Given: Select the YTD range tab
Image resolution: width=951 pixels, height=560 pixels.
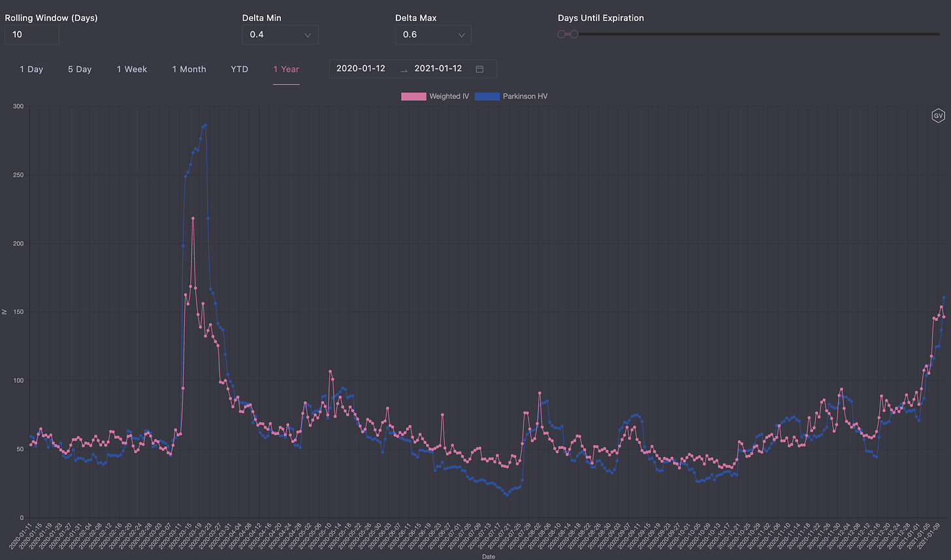Looking at the screenshot, I should pos(240,69).
